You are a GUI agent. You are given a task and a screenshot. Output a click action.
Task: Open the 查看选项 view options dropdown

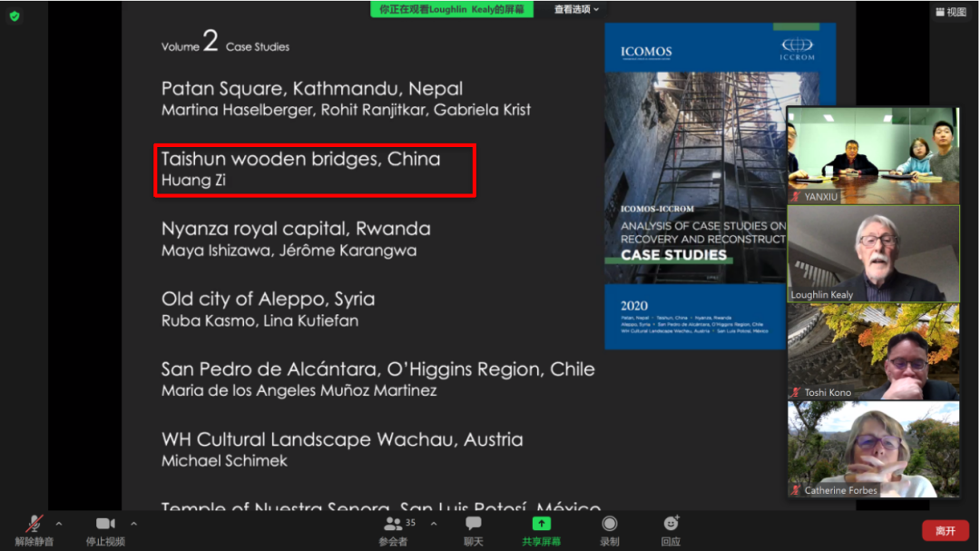point(576,9)
